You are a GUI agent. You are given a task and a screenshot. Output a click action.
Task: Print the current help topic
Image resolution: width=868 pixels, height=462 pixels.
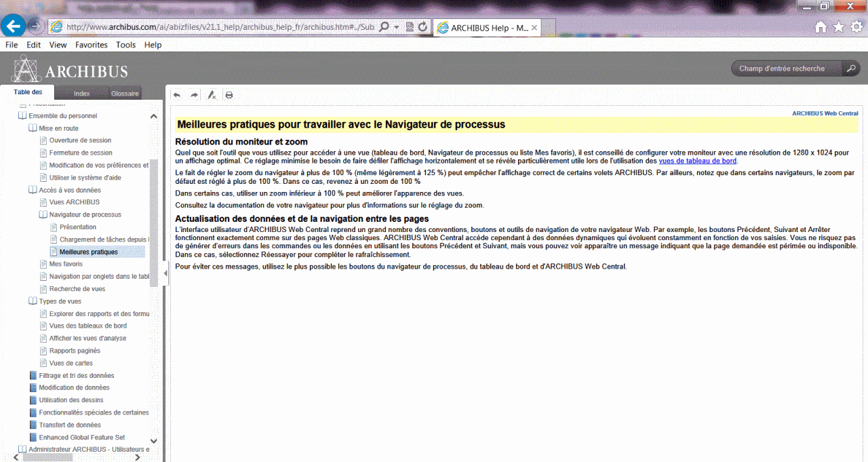point(229,95)
